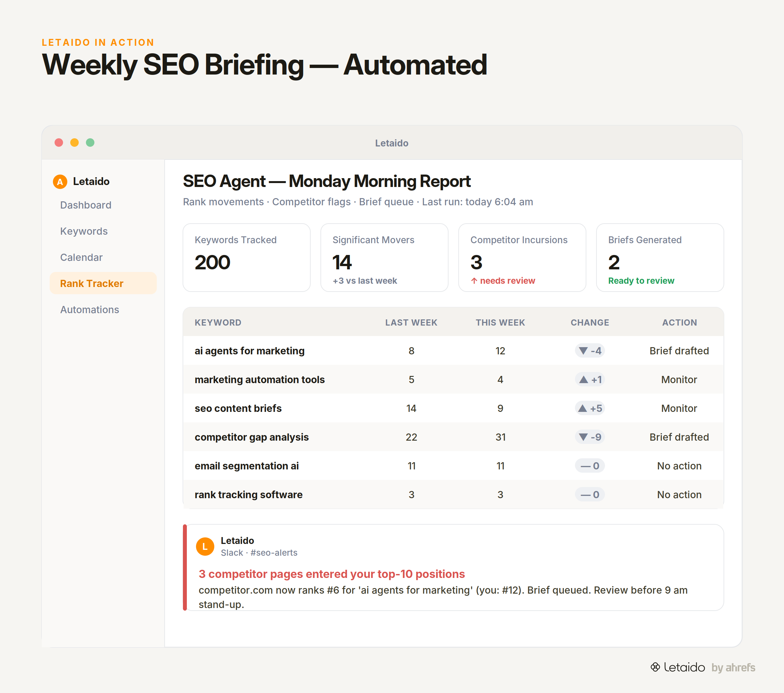784x693 pixels.
Task: Click this week rank 12 for ai agents
Action: [x=500, y=351]
